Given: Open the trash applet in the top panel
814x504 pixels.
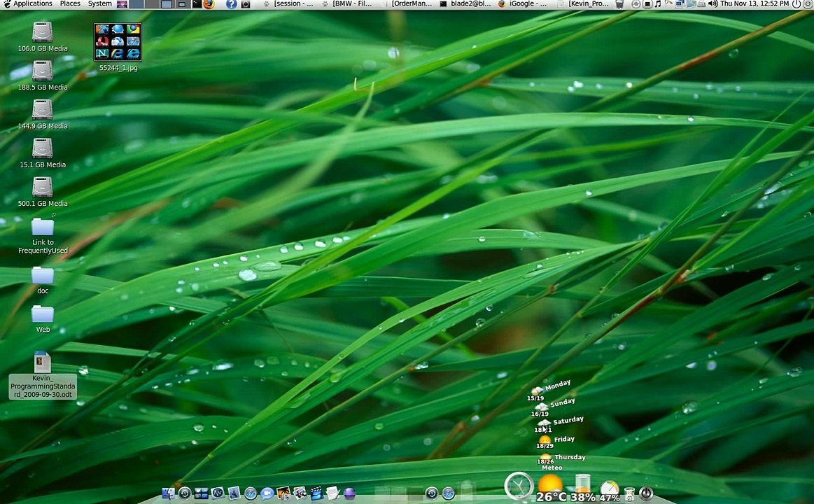Looking at the screenshot, I should pyautogui.click(x=620, y=4).
